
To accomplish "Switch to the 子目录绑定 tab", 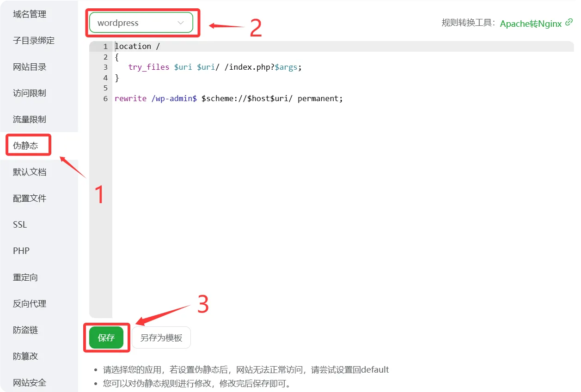I will click(34, 41).
